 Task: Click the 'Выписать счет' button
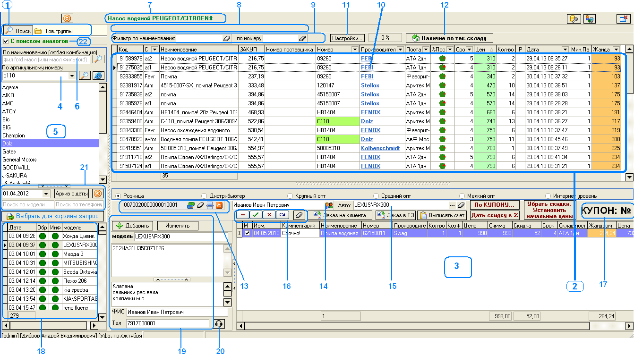click(x=443, y=215)
